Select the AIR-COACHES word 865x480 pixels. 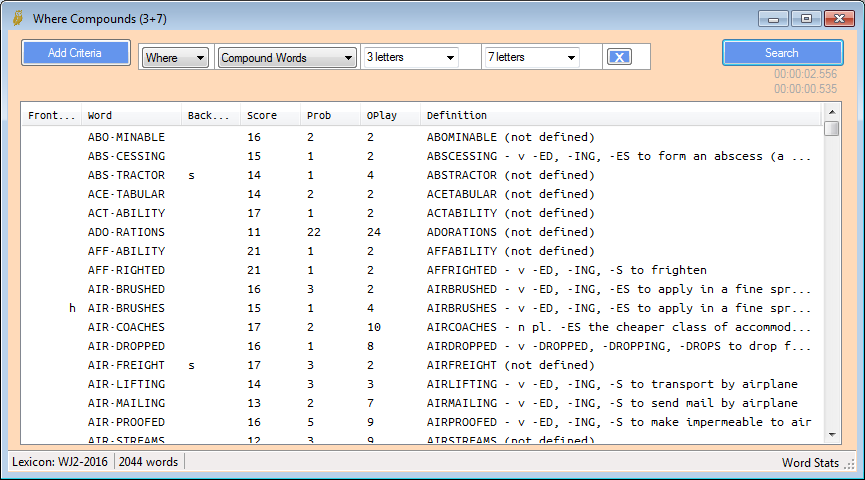click(x=126, y=327)
